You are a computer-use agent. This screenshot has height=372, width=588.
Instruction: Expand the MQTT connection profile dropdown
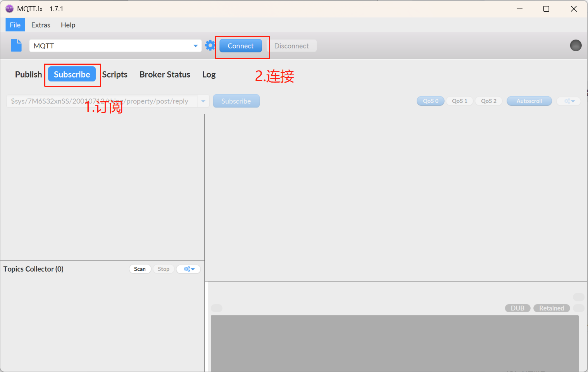click(x=195, y=46)
